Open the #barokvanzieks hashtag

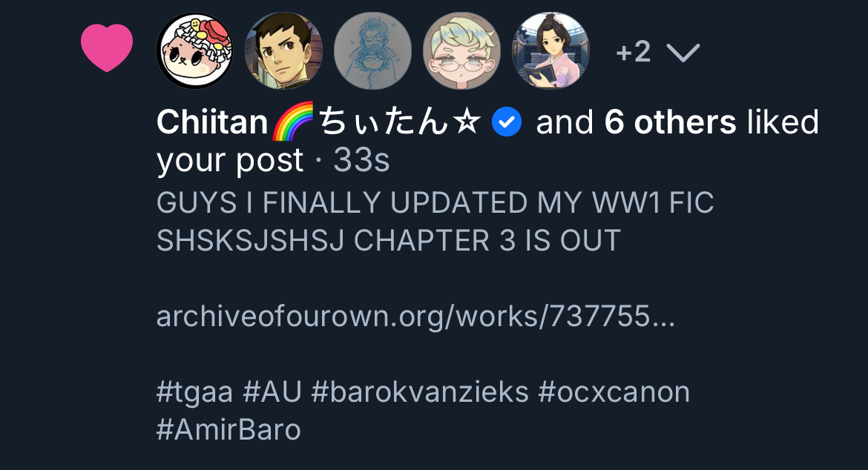click(x=420, y=392)
